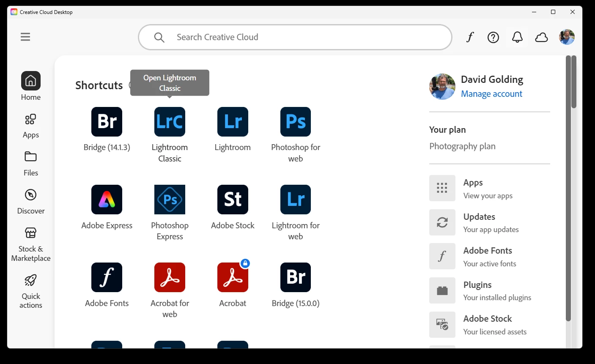The image size is (595, 364).
Task: Check the cloud sync status icon
Action: click(x=541, y=37)
